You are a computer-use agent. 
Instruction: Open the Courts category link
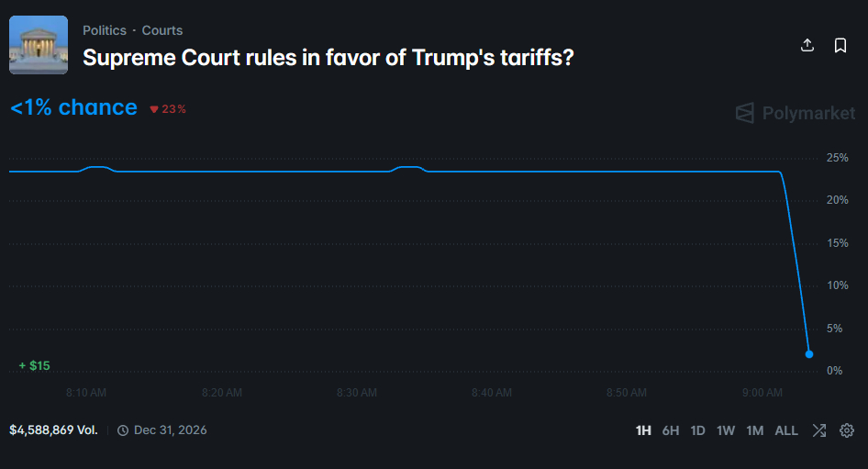tap(162, 30)
